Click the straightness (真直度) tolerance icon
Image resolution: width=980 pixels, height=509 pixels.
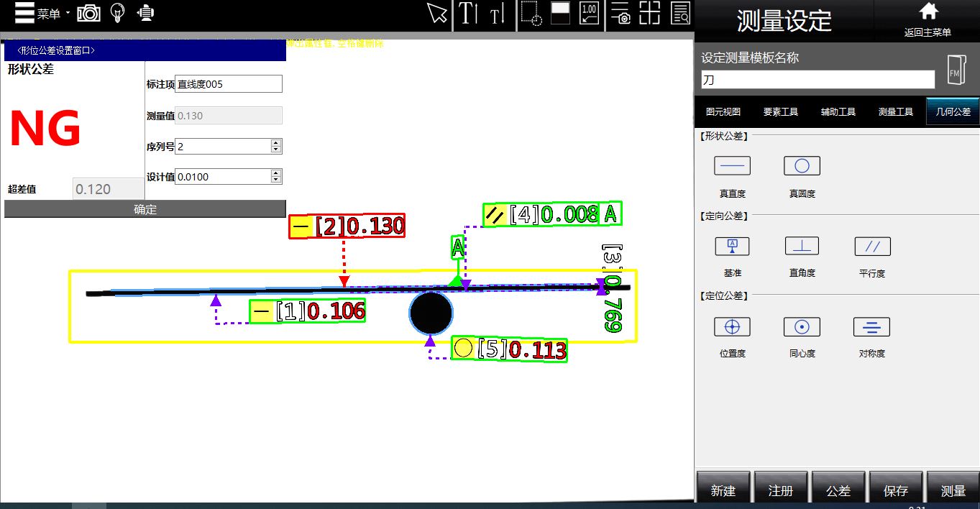[732, 166]
